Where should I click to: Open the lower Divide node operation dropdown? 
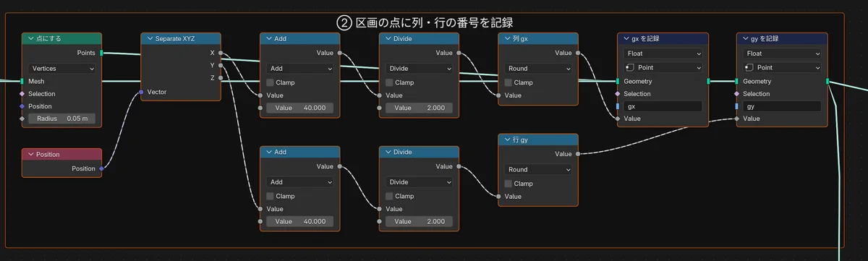click(419, 182)
